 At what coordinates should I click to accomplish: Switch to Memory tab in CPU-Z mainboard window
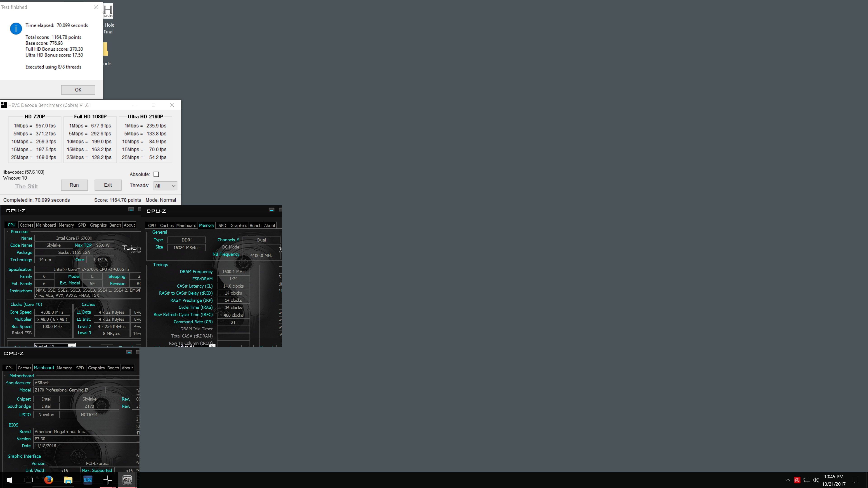coord(64,368)
